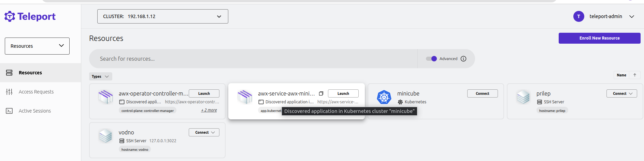This screenshot has width=644, height=161.
Task: Click the vodno server icon
Action: [x=105, y=136]
